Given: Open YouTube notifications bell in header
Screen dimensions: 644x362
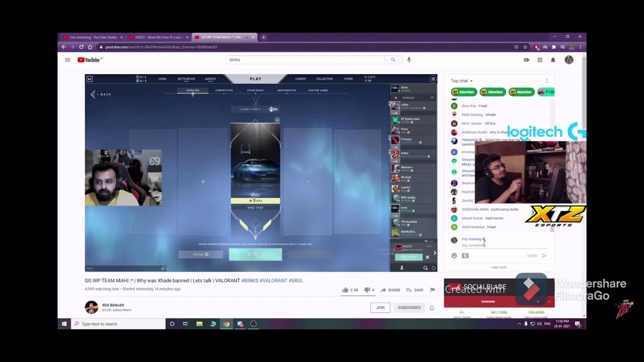Looking at the screenshot, I should tap(553, 60).
